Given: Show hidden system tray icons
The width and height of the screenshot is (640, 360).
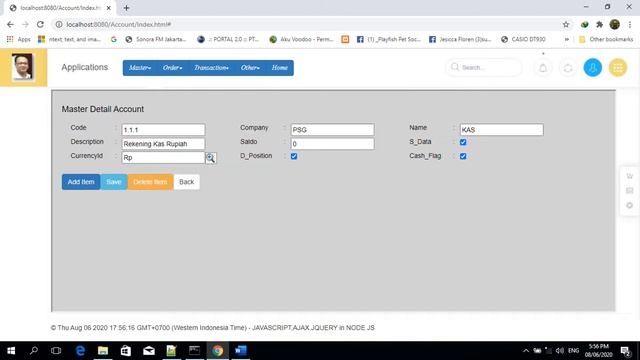Looking at the screenshot, I should 526,351.
